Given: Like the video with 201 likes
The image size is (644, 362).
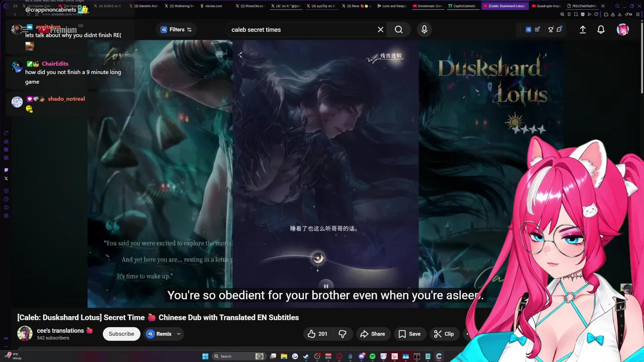Looking at the screenshot, I should 317,334.
